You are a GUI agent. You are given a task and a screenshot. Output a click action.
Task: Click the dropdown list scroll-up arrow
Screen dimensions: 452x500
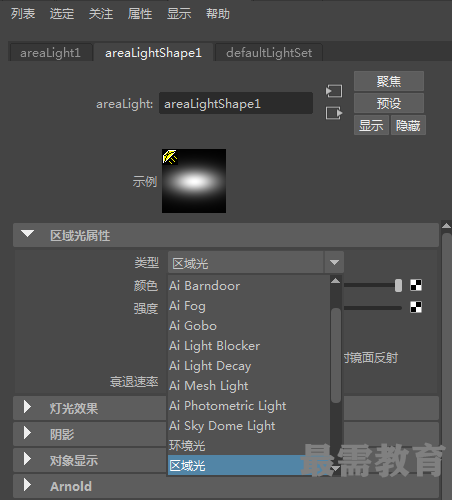click(x=336, y=281)
